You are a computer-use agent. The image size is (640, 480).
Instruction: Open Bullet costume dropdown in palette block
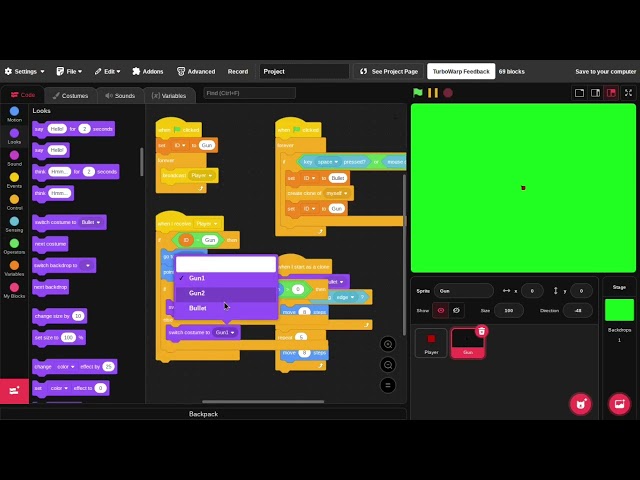coord(91,222)
